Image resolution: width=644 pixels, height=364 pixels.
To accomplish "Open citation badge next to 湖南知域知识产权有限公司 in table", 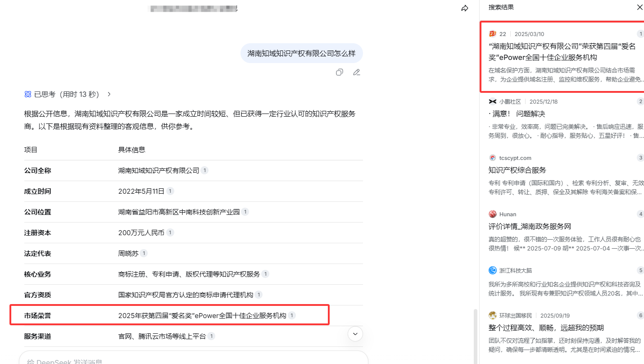I will click(x=205, y=170).
